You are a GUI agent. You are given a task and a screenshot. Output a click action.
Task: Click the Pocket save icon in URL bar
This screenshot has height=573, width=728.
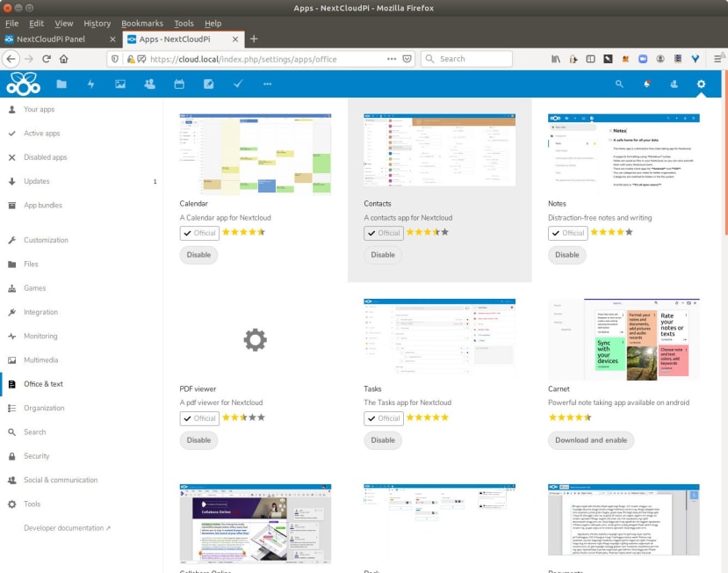tap(407, 59)
